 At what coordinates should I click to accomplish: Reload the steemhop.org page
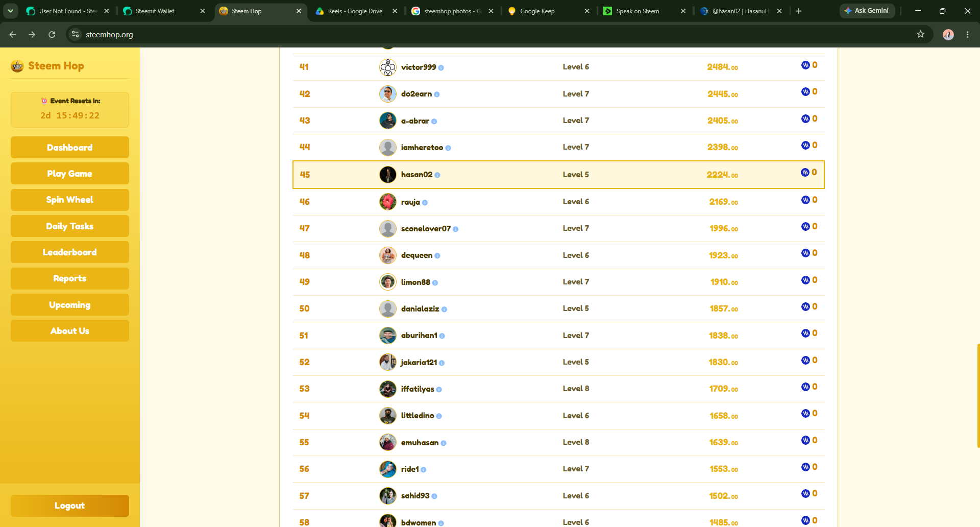(x=52, y=34)
